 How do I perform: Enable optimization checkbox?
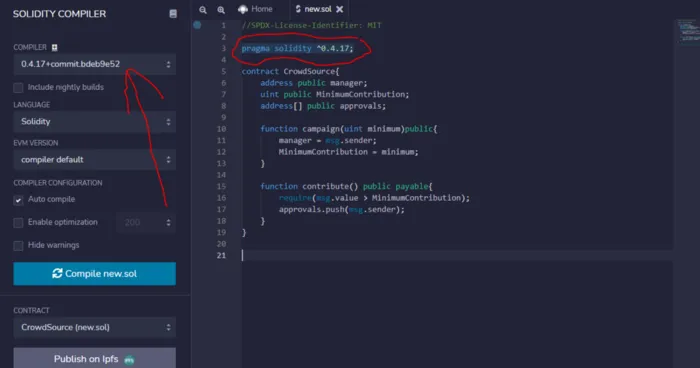tap(18, 222)
